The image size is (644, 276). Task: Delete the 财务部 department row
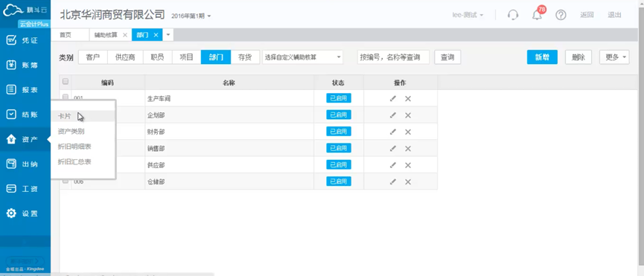[408, 132]
